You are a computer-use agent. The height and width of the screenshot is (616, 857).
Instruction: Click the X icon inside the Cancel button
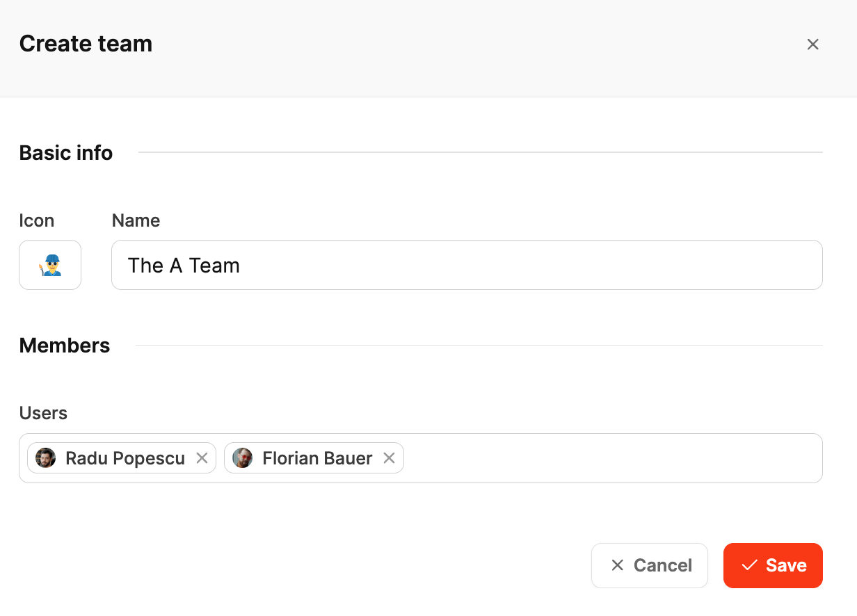click(x=617, y=565)
